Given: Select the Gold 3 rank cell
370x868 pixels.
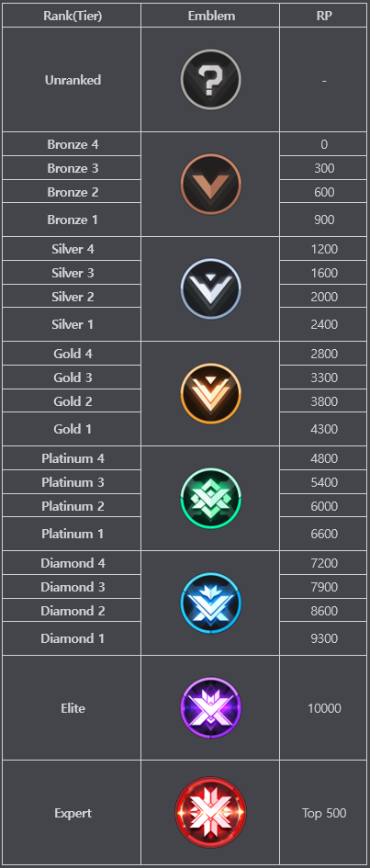Looking at the screenshot, I should pos(73,378).
